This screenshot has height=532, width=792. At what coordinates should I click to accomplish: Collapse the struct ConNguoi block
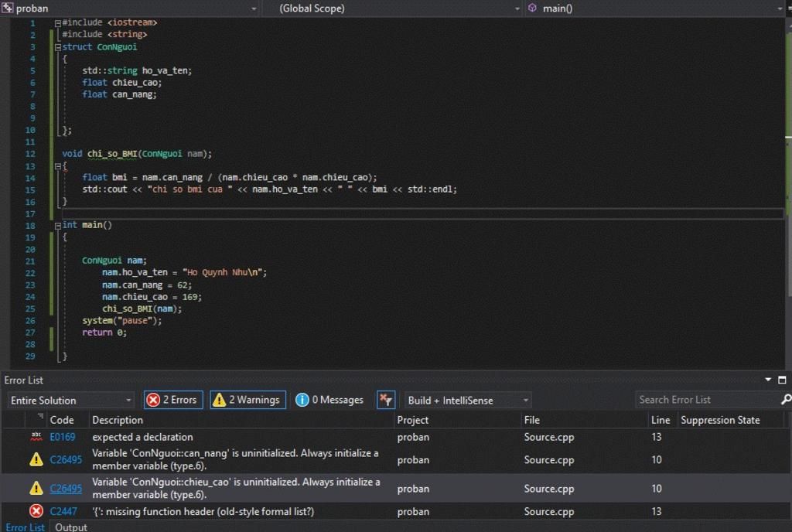pos(57,47)
